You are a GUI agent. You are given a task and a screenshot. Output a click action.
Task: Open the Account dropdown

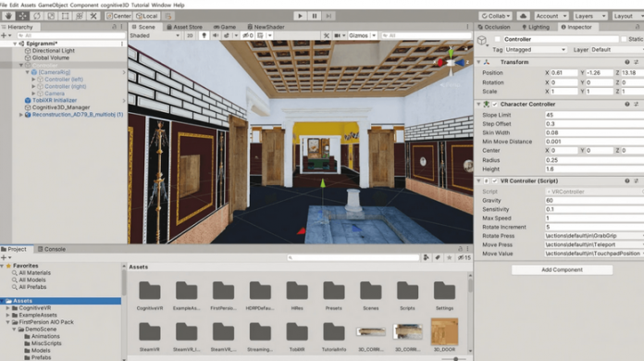point(551,16)
